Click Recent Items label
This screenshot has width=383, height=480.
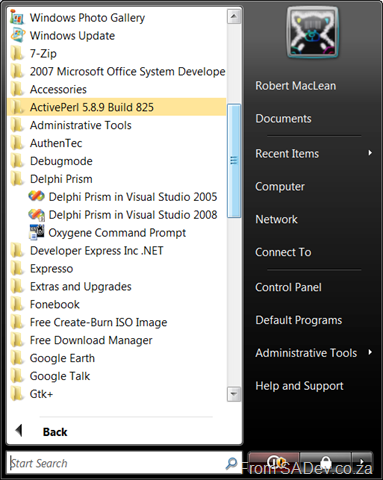[287, 154]
